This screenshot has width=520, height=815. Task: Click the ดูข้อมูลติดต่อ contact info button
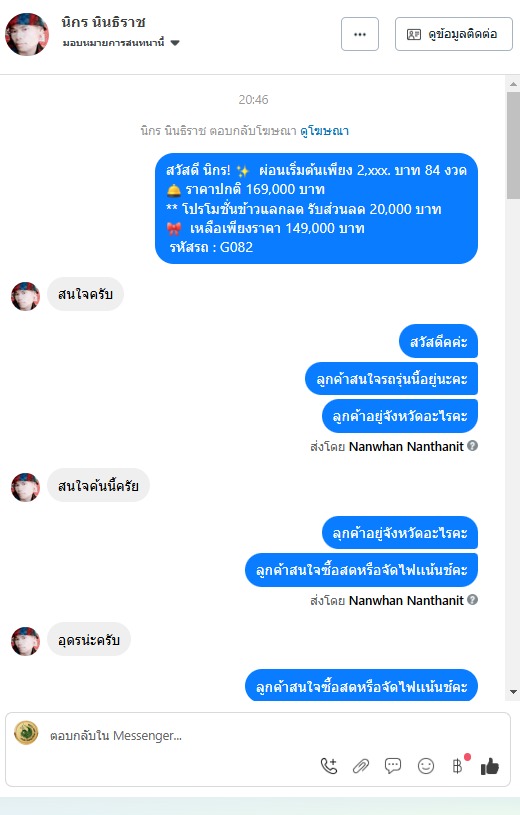(454, 34)
